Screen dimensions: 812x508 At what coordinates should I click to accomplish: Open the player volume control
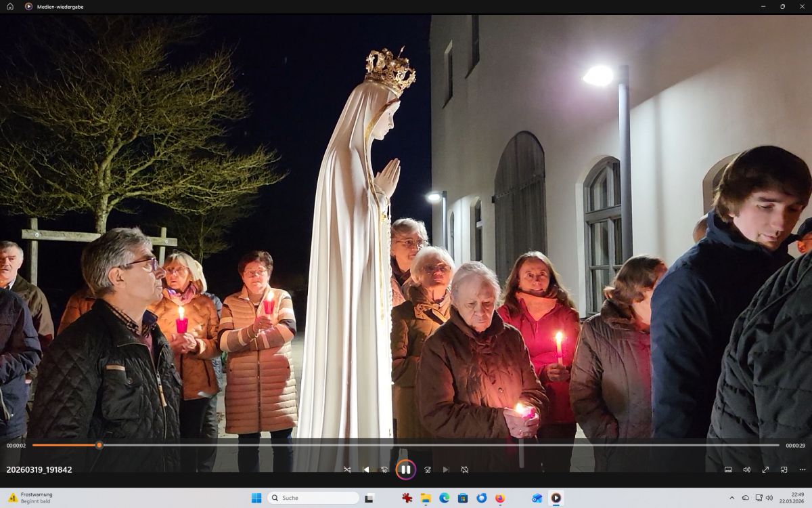pos(746,469)
